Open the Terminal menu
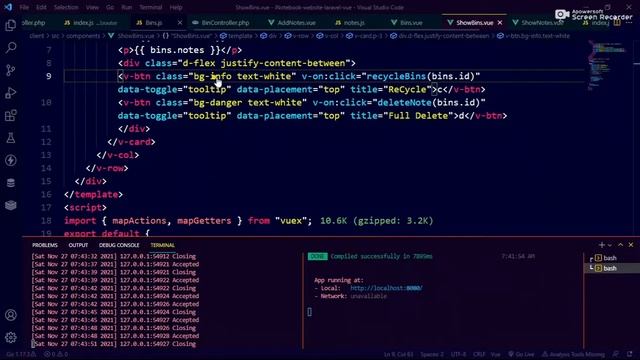This screenshot has height=360, width=640. click(151, 7)
